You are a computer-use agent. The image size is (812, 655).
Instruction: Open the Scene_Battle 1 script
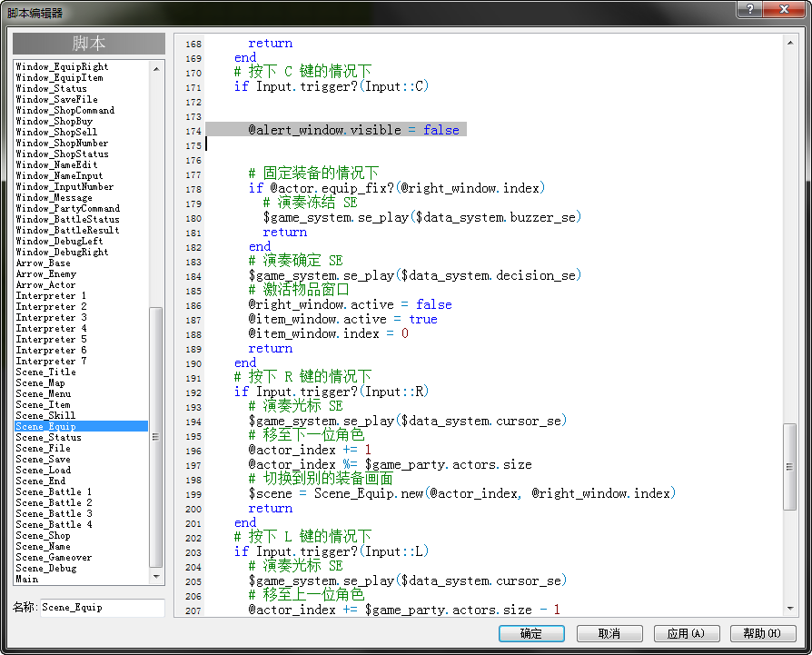pyautogui.click(x=54, y=491)
